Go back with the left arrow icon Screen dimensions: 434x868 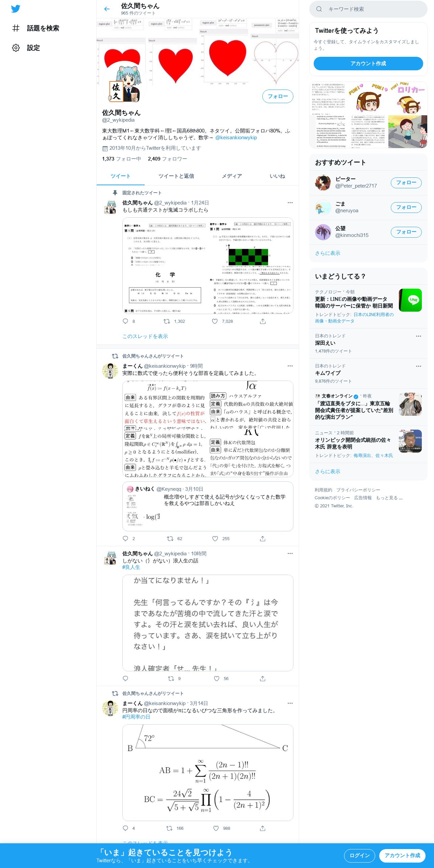[107, 9]
